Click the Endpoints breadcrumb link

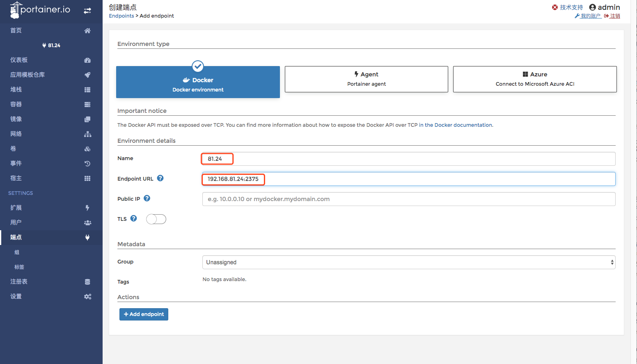[x=121, y=16]
